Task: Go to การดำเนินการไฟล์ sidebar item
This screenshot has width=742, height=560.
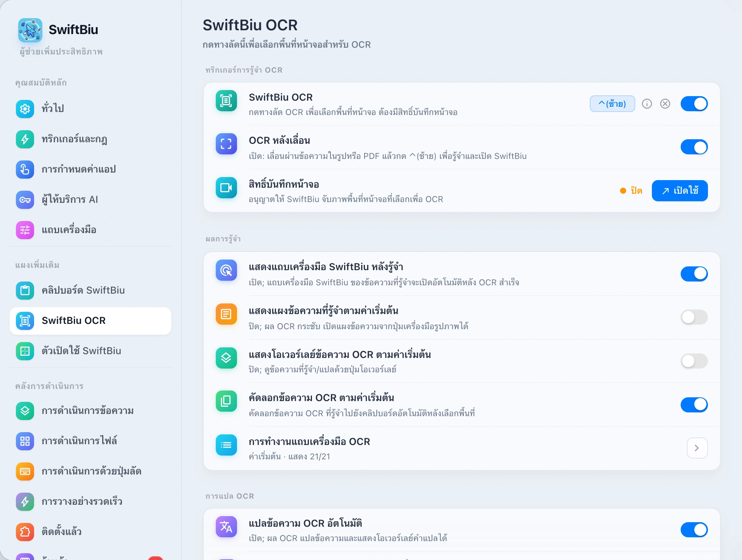Action: pos(90,441)
